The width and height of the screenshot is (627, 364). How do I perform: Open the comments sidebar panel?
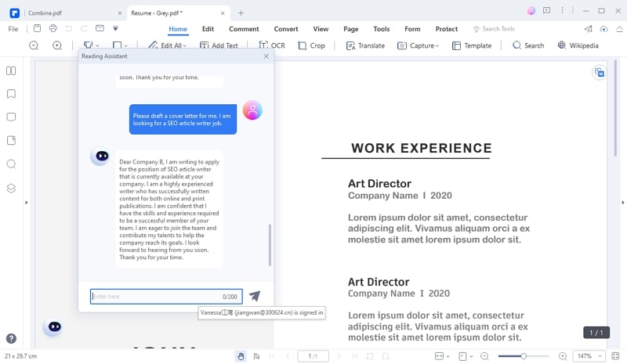click(x=11, y=117)
